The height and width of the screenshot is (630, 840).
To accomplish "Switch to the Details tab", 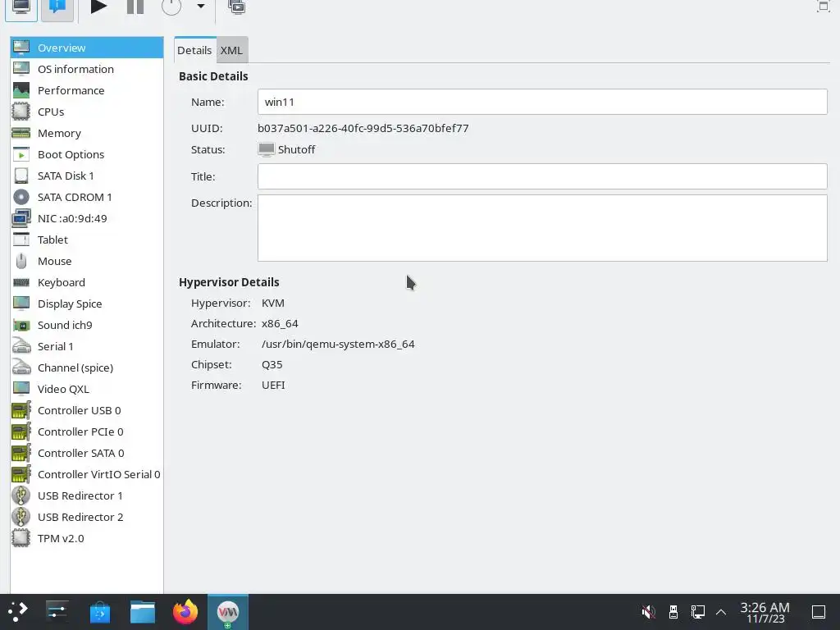I will 194,50.
